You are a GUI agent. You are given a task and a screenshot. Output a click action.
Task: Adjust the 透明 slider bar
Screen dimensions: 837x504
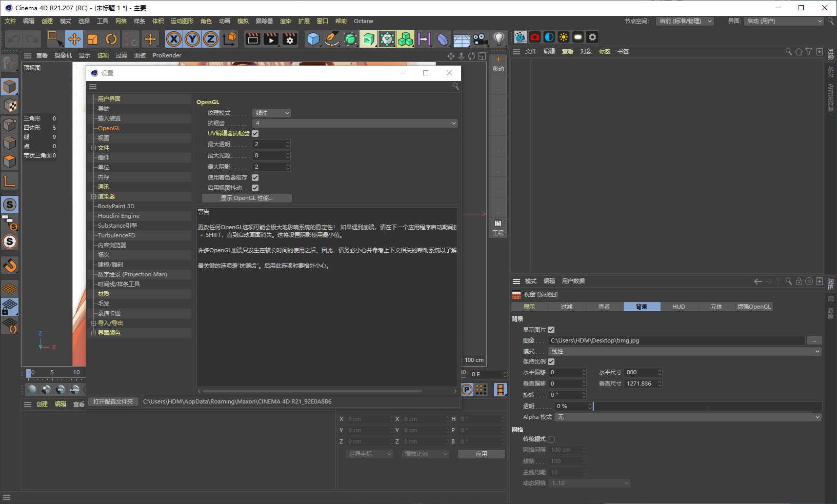click(708, 406)
